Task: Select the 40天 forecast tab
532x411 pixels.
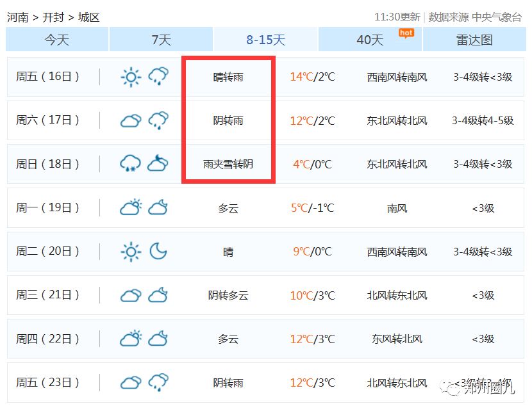Action: click(x=370, y=40)
